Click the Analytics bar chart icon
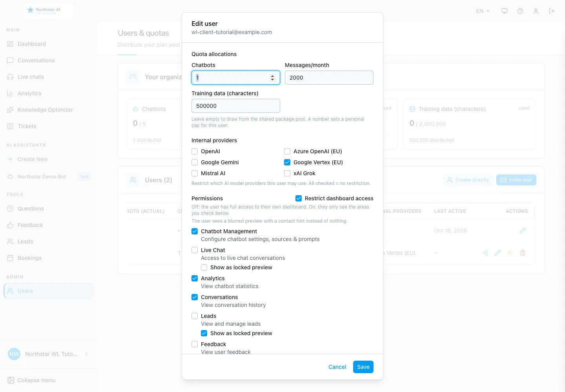The image size is (565, 392). (x=10, y=93)
